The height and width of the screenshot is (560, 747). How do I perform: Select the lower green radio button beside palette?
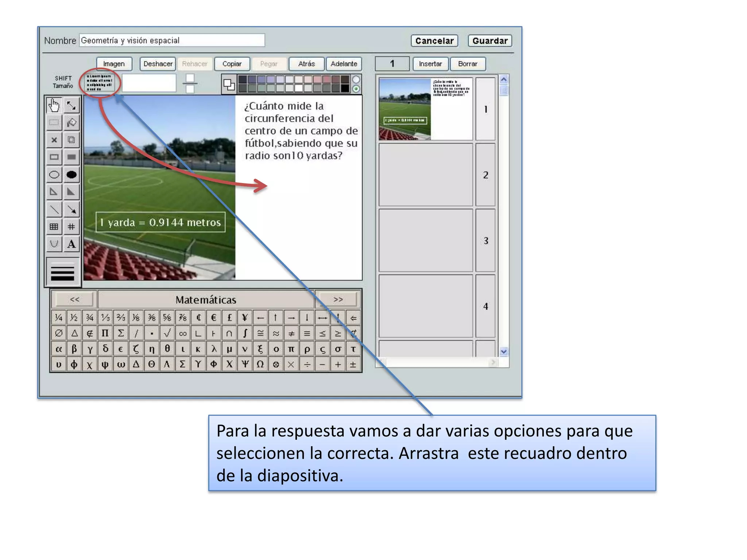pos(356,89)
